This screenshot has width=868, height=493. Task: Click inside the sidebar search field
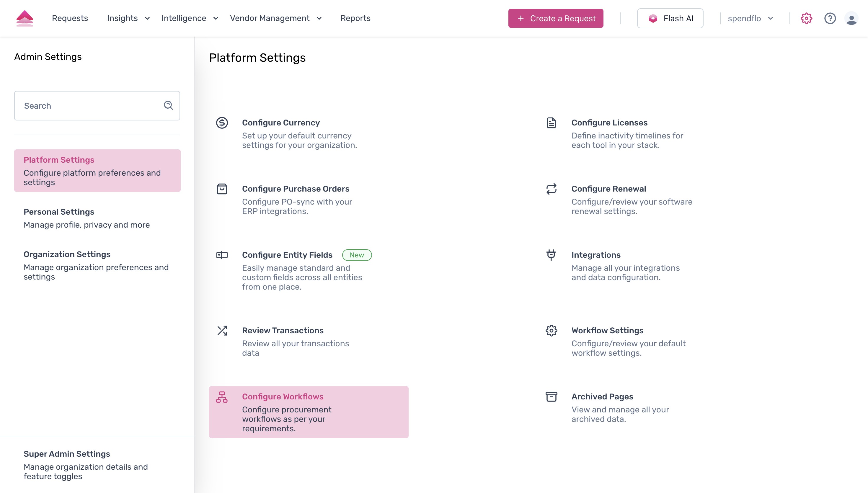point(85,106)
